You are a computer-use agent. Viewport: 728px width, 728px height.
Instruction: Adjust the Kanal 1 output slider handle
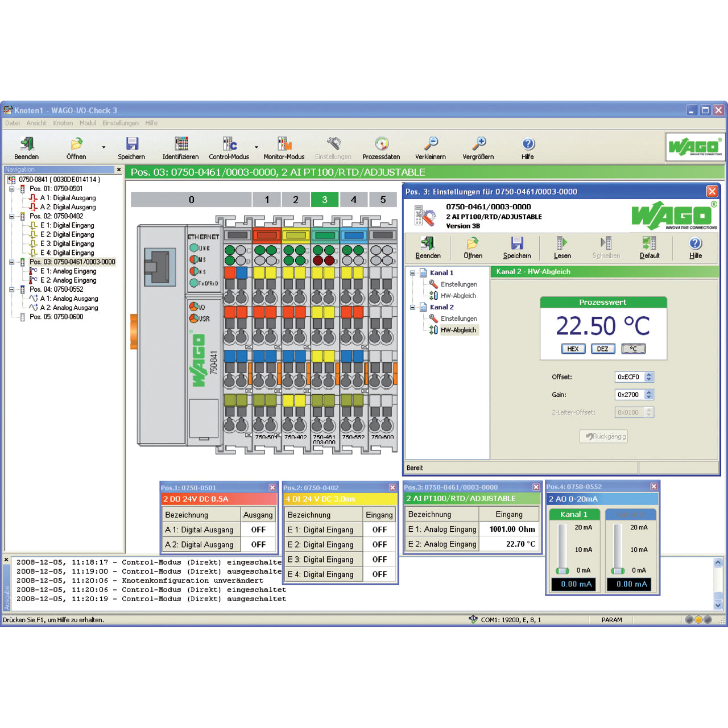(x=562, y=570)
